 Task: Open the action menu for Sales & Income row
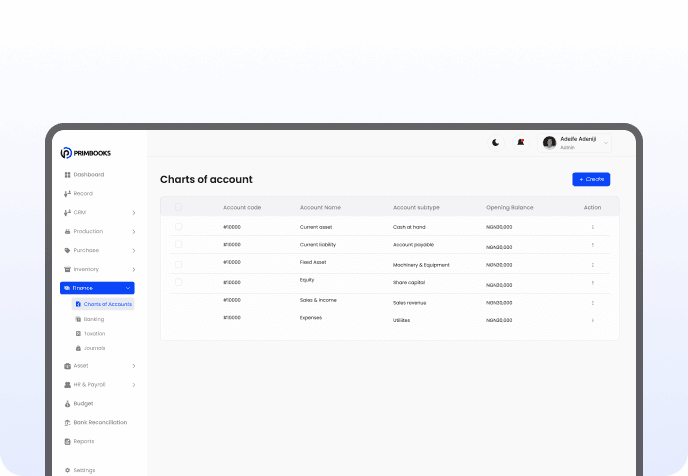pyautogui.click(x=592, y=303)
